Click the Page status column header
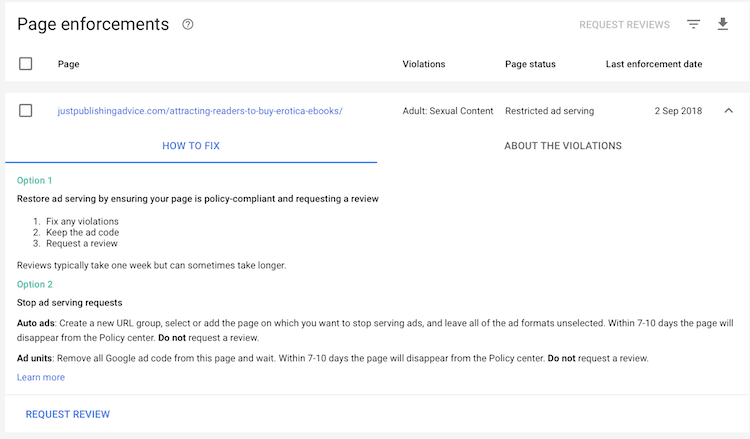Image resolution: width=750 pixels, height=439 pixels. (x=530, y=64)
